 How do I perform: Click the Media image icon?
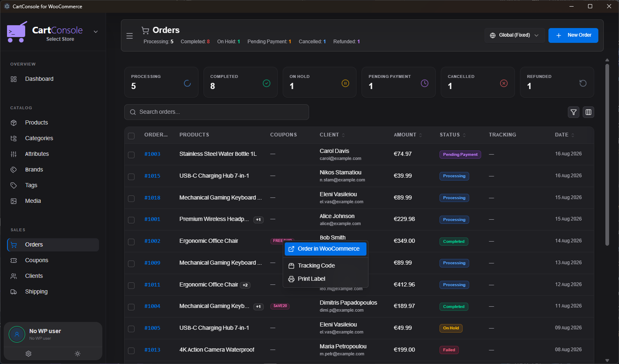[14, 201]
